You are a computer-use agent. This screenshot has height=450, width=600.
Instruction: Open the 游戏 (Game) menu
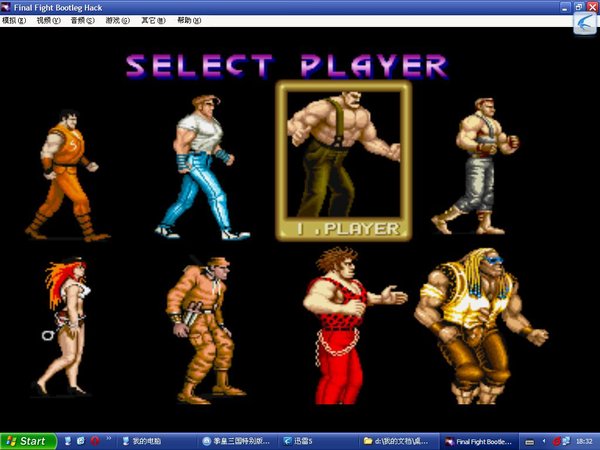tap(117, 21)
